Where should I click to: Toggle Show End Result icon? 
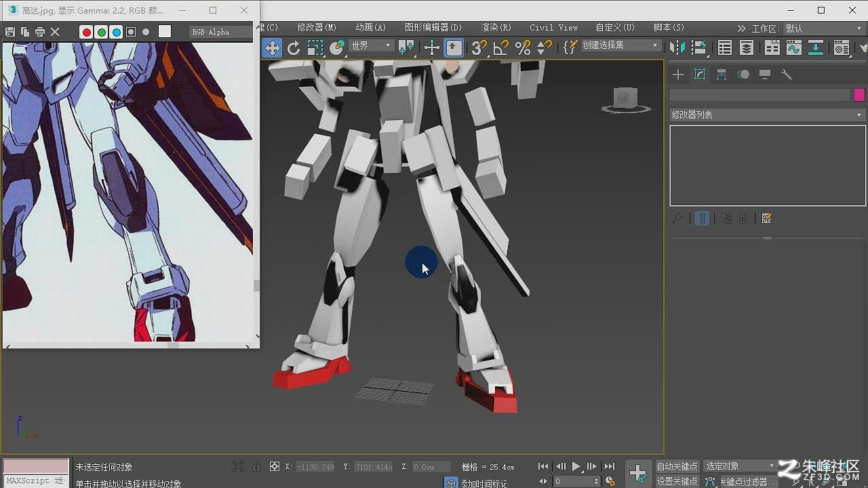pyautogui.click(x=703, y=218)
